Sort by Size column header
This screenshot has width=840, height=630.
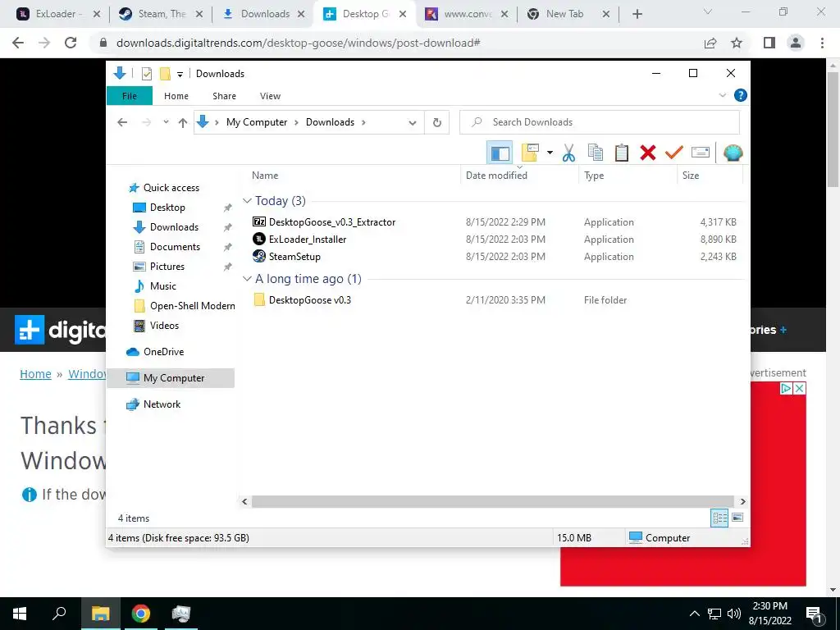click(x=691, y=176)
